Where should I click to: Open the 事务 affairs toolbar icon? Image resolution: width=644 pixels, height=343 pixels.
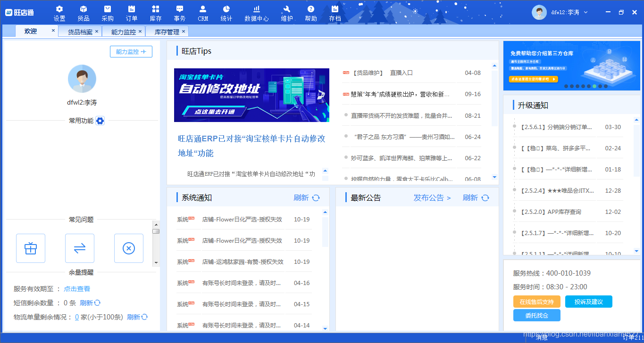coord(180,14)
